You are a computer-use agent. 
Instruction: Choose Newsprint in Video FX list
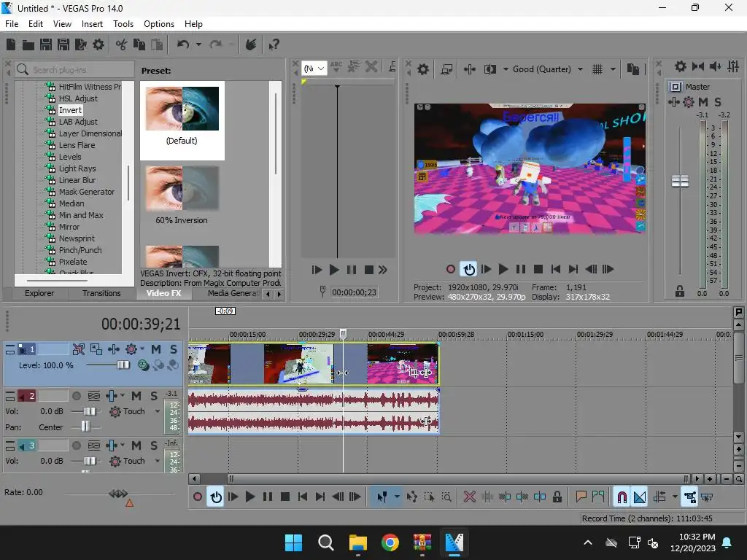77,238
